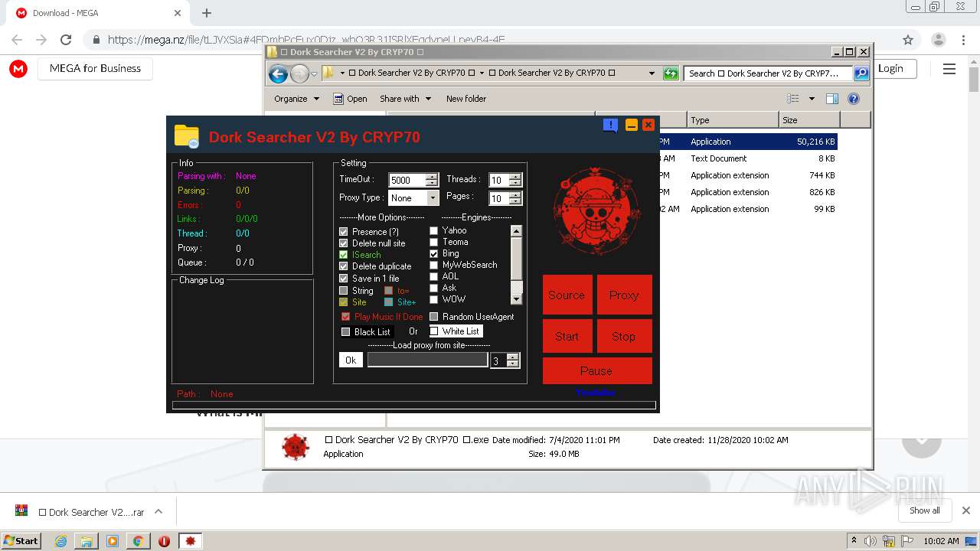Check the Black List option
980x551 pixels.
pyautogui.click(x=346, y=331)
